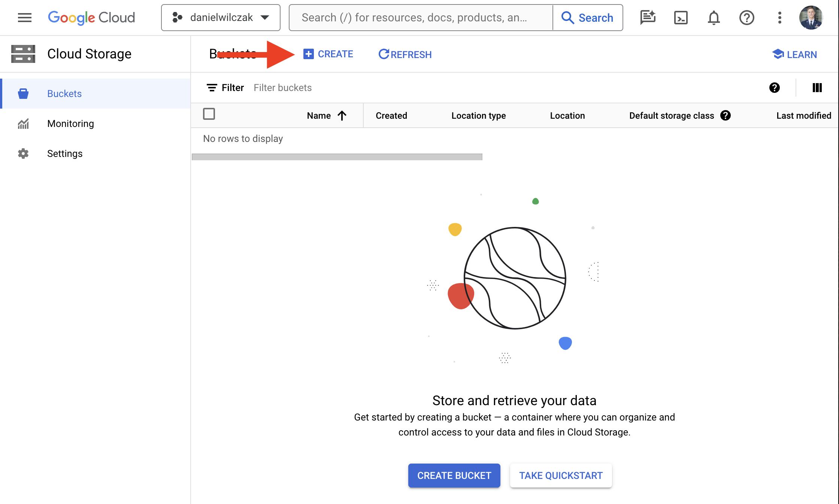Click the Filter list icon

tap(212, 88)
